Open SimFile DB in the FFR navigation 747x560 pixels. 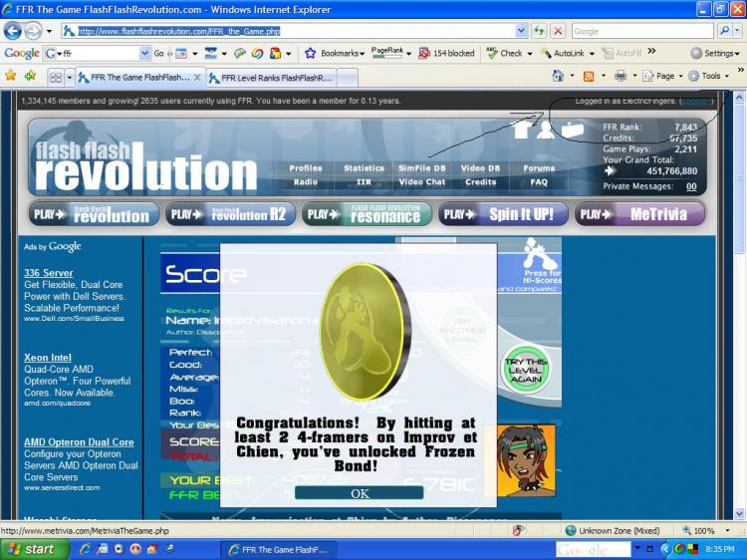422,168
